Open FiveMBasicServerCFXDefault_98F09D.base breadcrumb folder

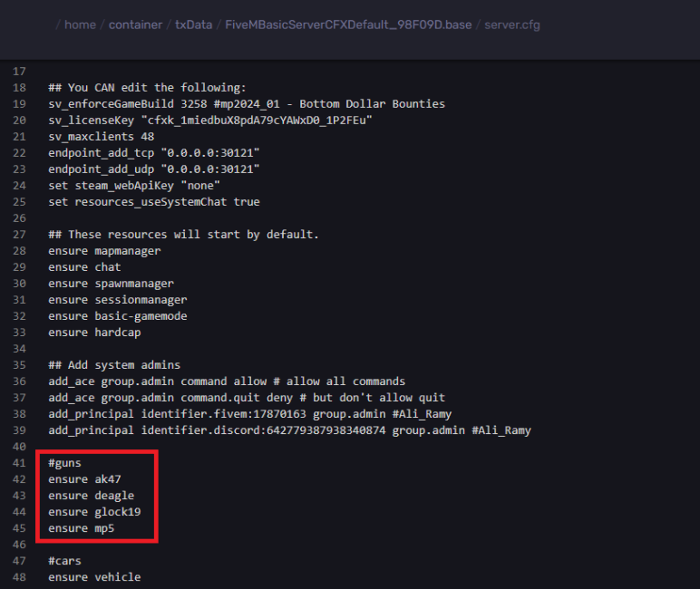(x=348, y=24)
